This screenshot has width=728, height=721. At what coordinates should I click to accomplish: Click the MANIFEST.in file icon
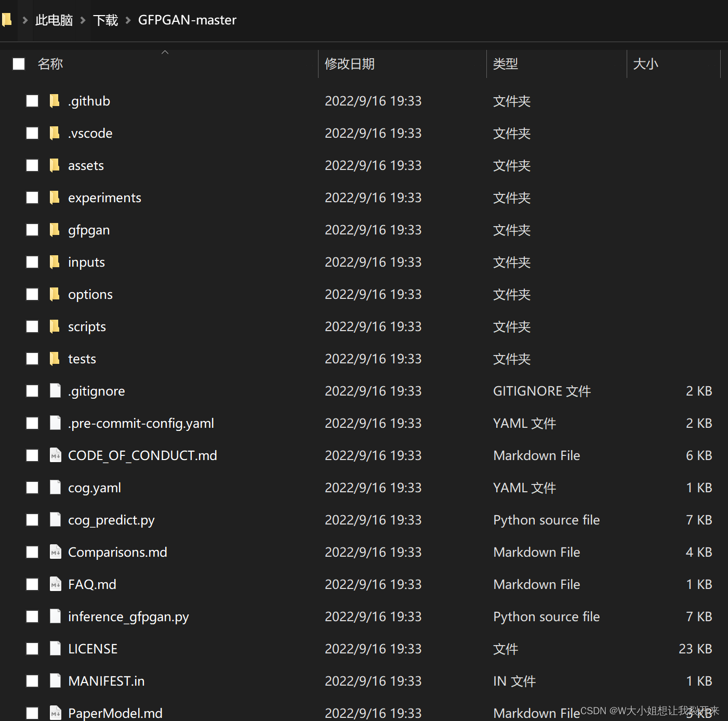click(55, 681)
